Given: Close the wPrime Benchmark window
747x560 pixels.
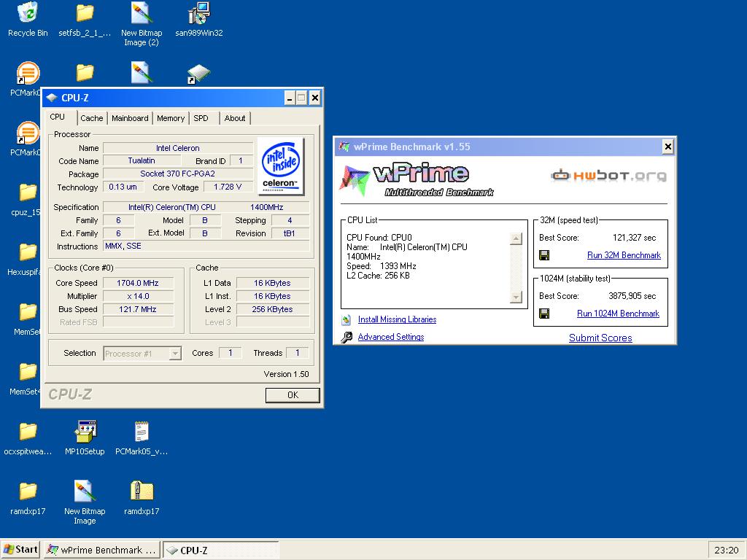Looking at the screenshot, I should tap(668, 147).
